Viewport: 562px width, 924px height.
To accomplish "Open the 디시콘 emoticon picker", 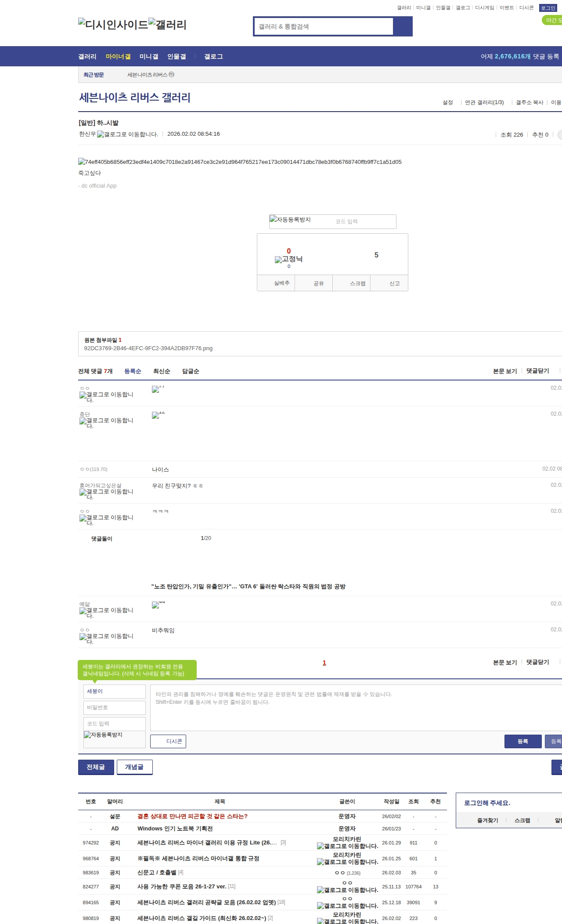I will tap(168, 741).
